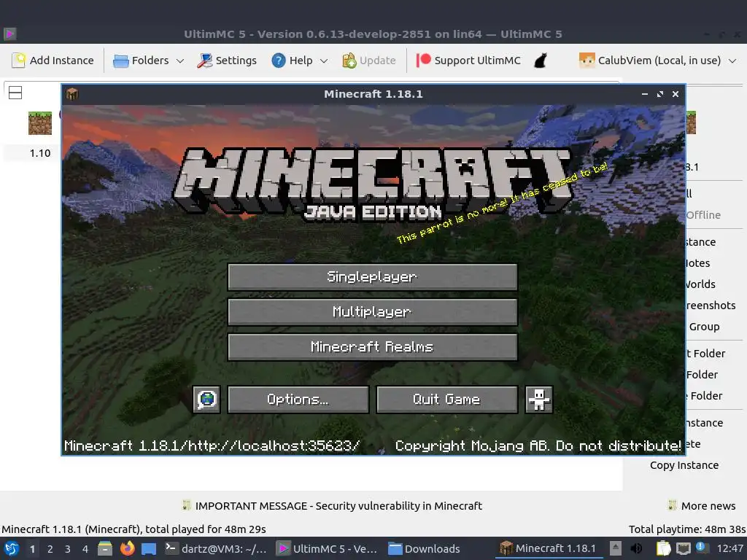
Task: Click the CalubViem account head icon
Action: tap(587, 61)
